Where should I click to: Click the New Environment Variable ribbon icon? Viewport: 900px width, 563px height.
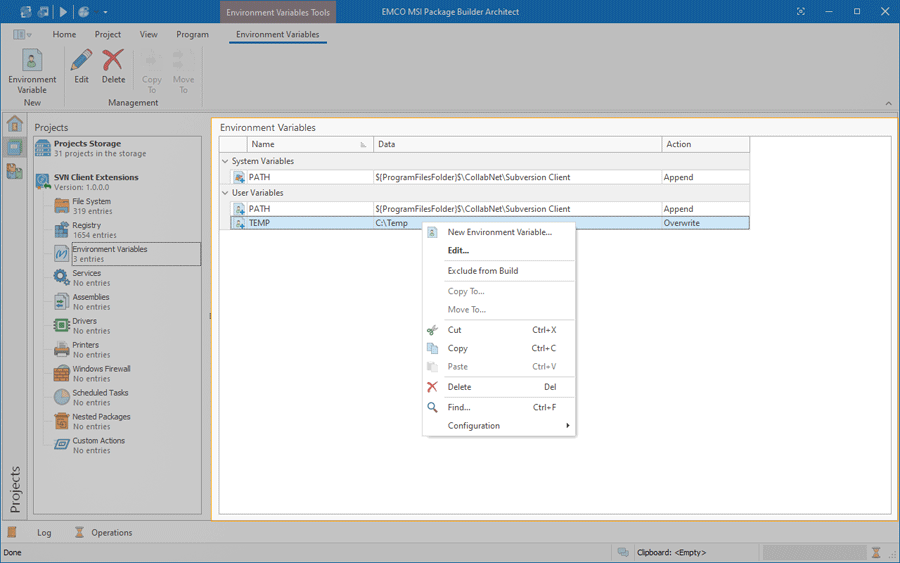pyautogui.click(x=32, y=60)
